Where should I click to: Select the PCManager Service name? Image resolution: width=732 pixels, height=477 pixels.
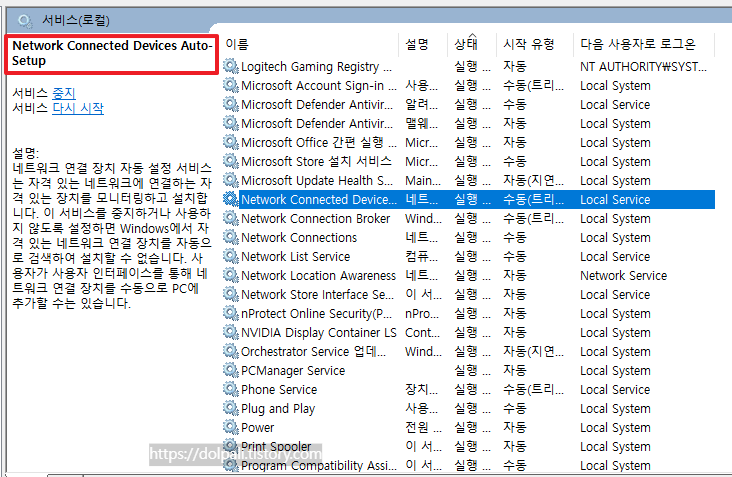tap(293, 371)
